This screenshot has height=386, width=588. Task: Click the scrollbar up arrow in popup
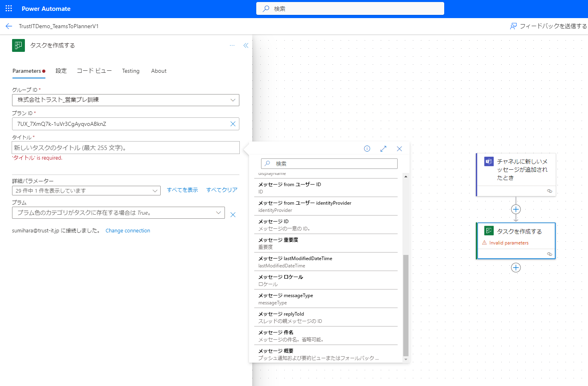[406, 177]
